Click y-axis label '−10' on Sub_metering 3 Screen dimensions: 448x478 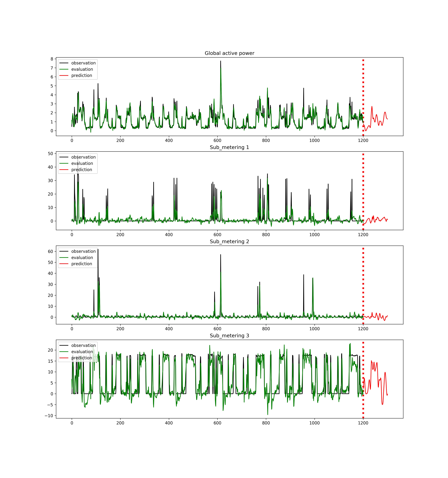(49, 416)
